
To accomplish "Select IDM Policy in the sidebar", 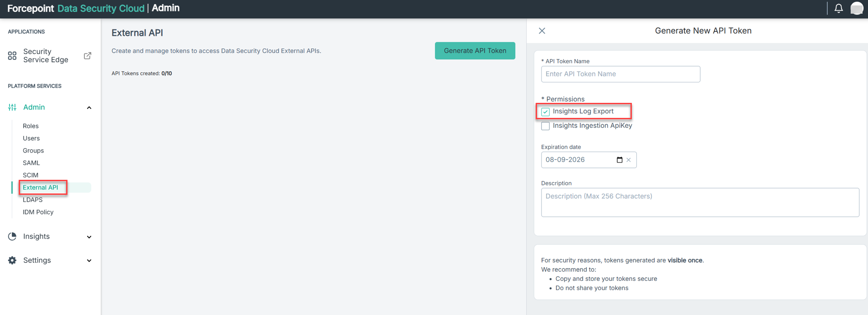I will pyautogui.click(x=38, y=212).
